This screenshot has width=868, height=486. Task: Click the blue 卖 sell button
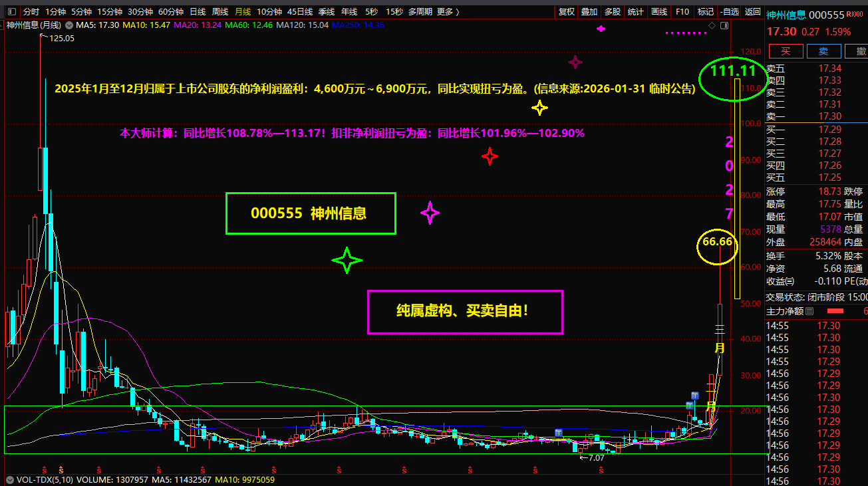click(823, 51)
